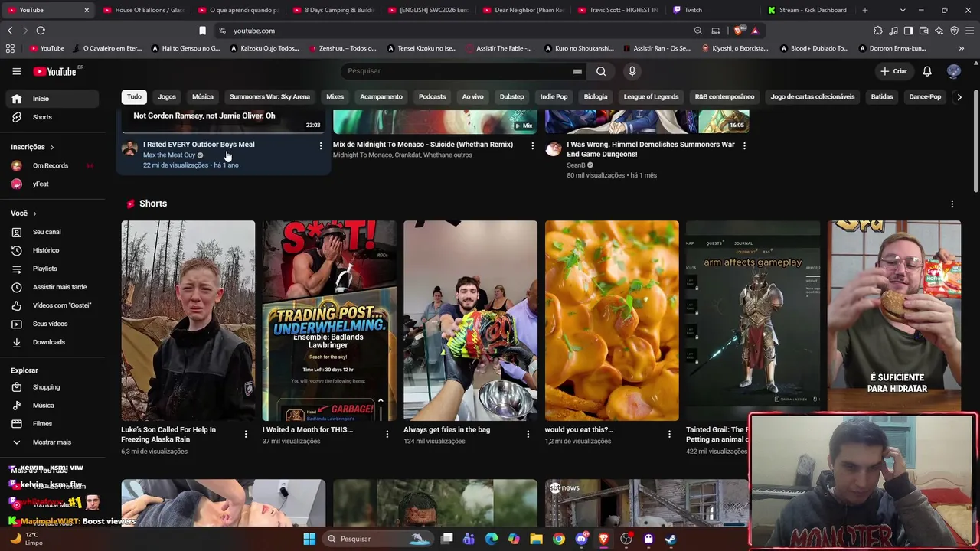Open YouTube notifications bell
The height and width of the screenshot is (551, 980).
[x=927, y=71]
